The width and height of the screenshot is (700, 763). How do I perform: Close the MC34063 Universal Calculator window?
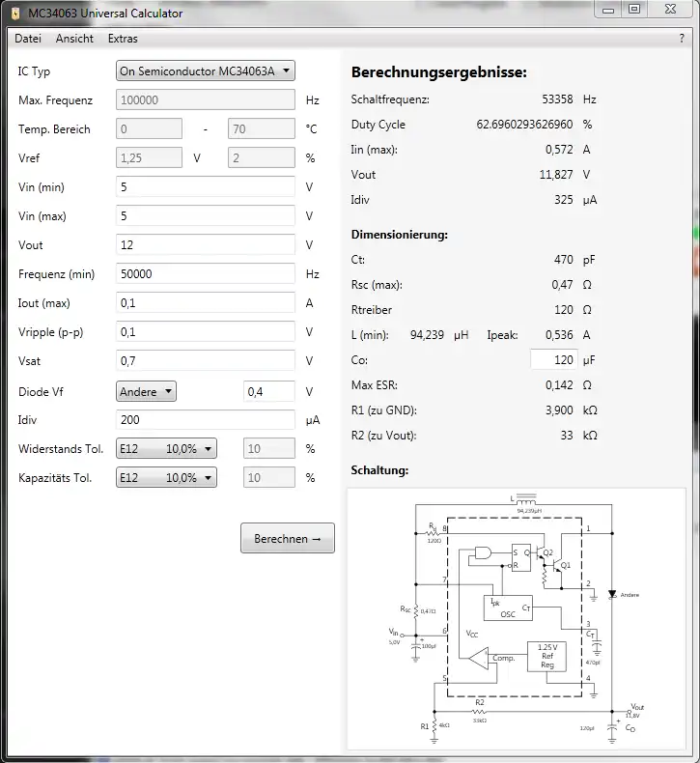coord(670,10)
